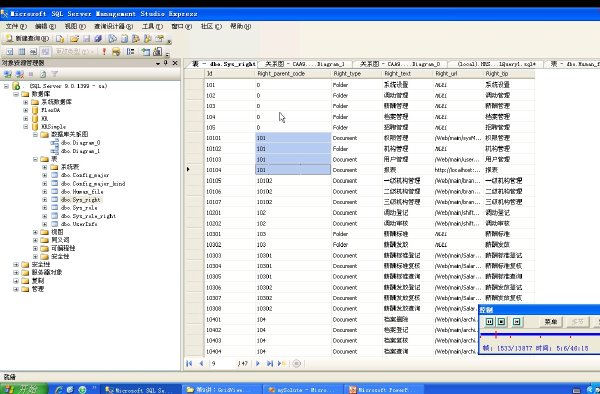Expand the dbo.Config_major table node
Screen dimensions: 600x394
click(45, 175)
